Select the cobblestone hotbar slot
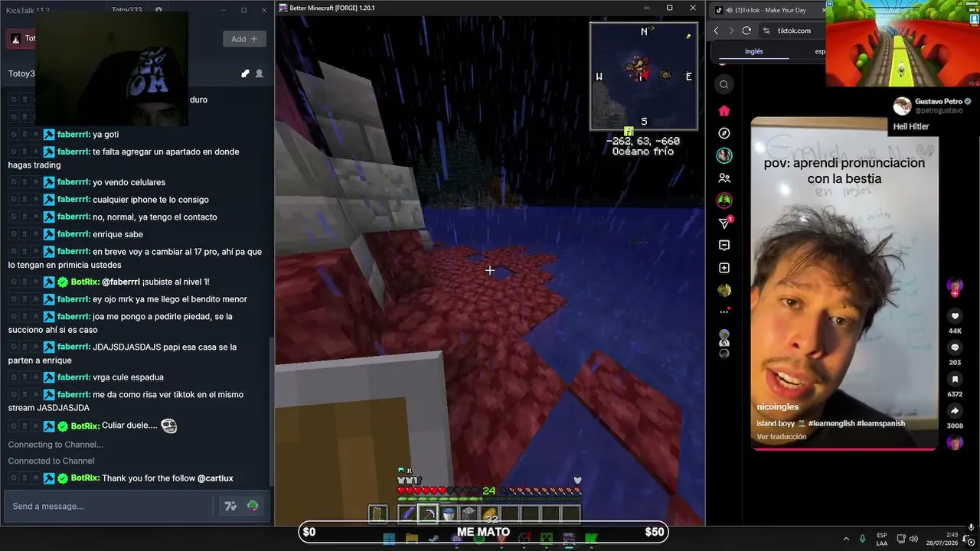 (x=469, y=514)
